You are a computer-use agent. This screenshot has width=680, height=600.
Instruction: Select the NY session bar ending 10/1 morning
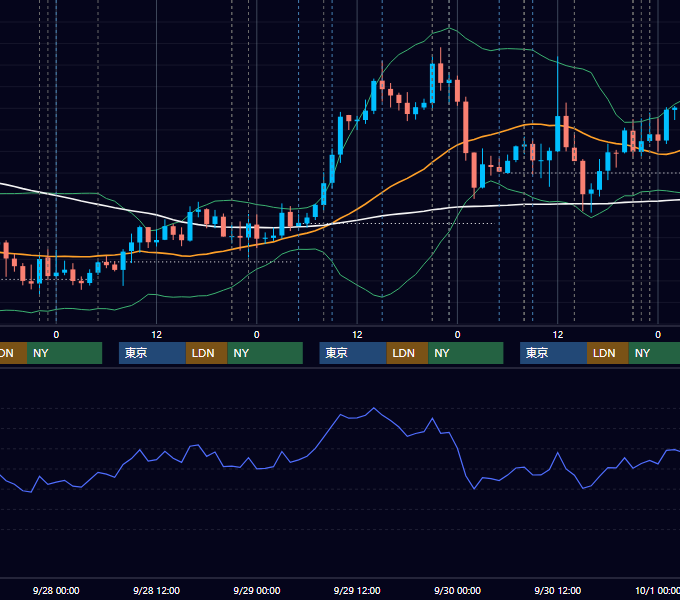tap(654, 353)
